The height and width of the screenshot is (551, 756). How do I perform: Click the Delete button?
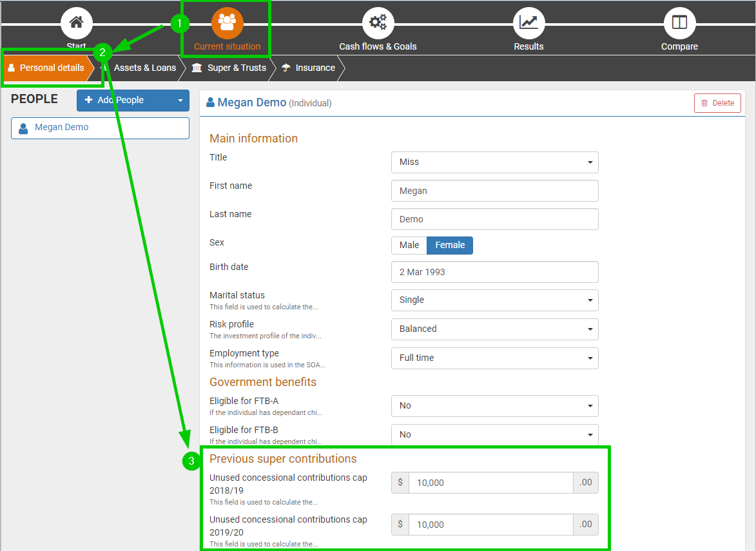pyautogui.click(x=717, y=103)
